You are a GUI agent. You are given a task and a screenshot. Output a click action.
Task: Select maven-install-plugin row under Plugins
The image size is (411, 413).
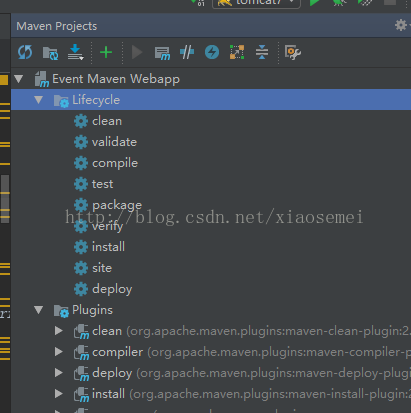(x=211, y=394)
